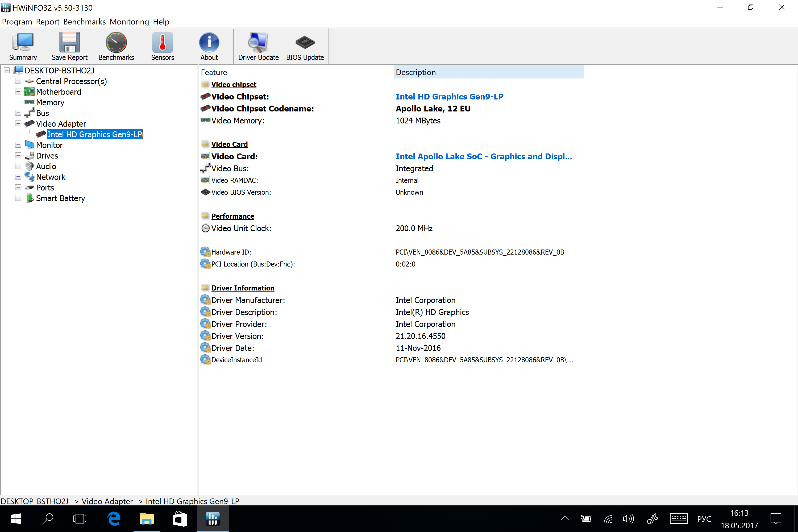Expand the Central Processor(s) node
The width and height of the screenshot is (798, 532).
[18, 81]
